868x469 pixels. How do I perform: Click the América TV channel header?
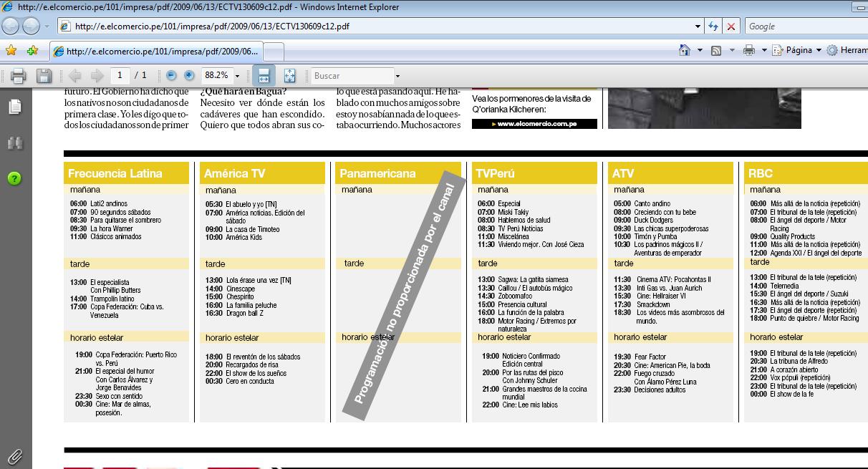click(x=262, y=173)
